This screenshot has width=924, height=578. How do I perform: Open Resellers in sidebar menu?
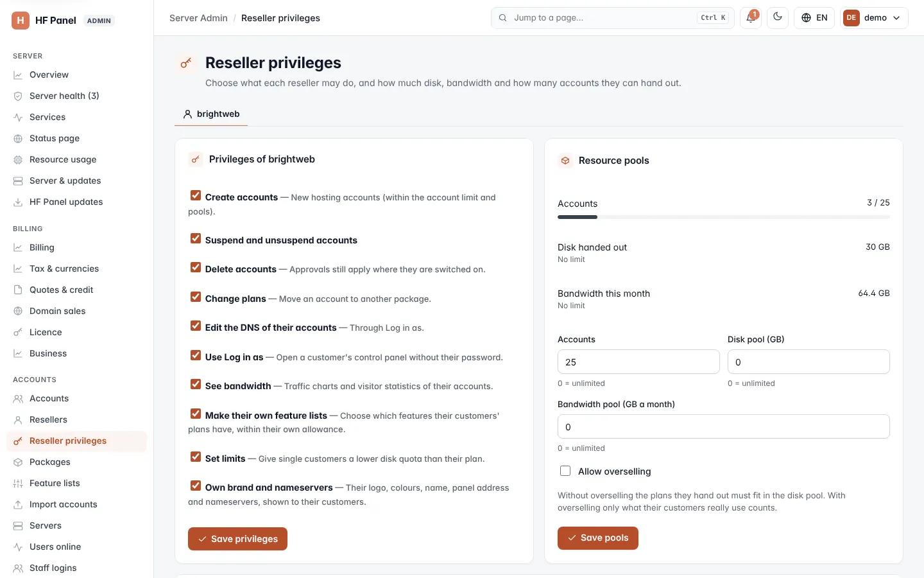click(x=76, y=419)
